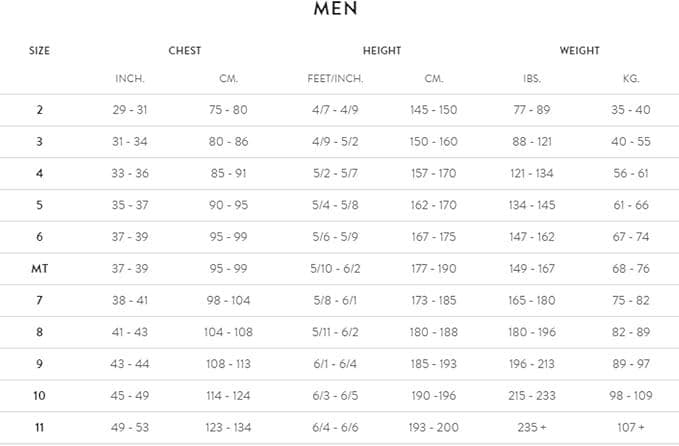Click the 98 - 109 kilogram cell
Viewport: 679px width, 446px height.
[630, 396]
